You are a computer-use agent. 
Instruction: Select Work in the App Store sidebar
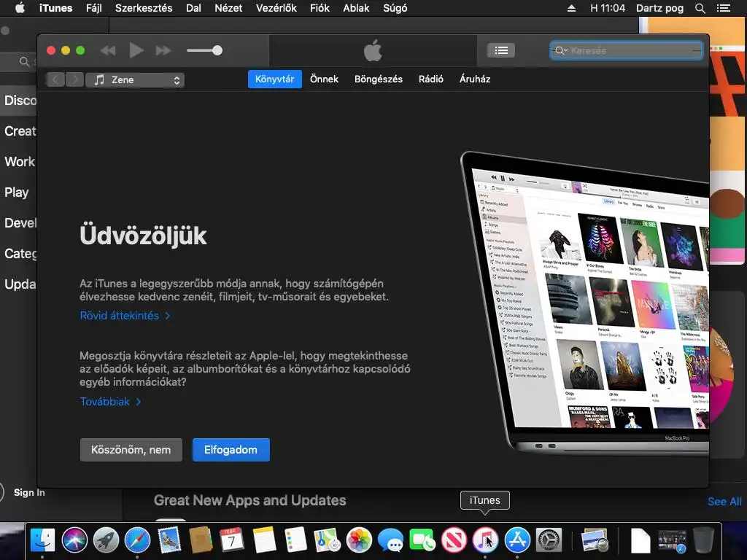tap(20, 161)
